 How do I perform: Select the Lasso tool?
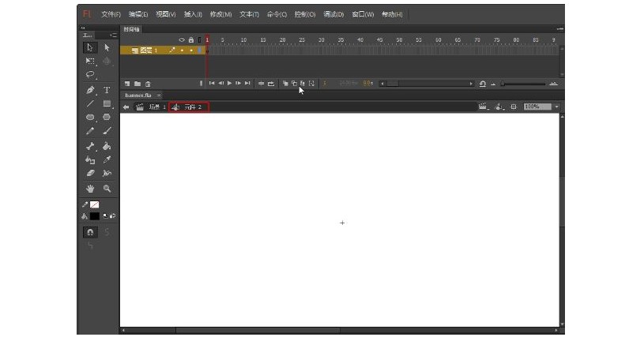[x=90, y=75]
